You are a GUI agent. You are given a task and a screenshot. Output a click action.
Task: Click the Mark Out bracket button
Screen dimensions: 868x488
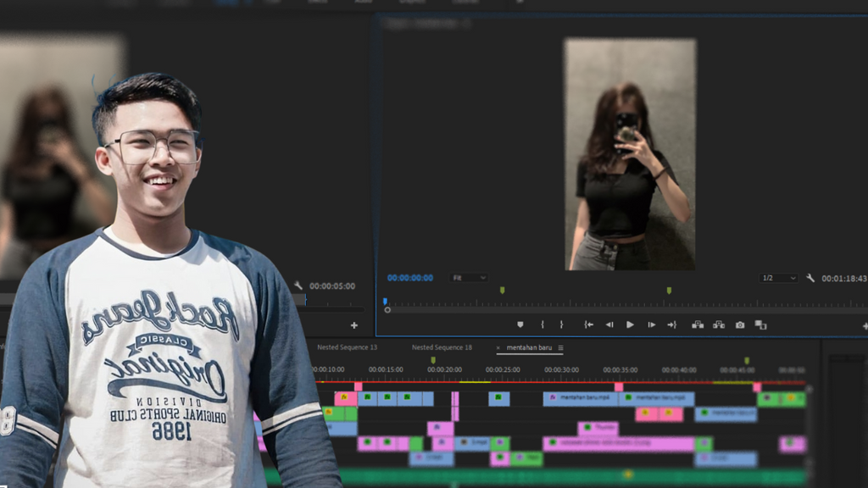[561, 324]
